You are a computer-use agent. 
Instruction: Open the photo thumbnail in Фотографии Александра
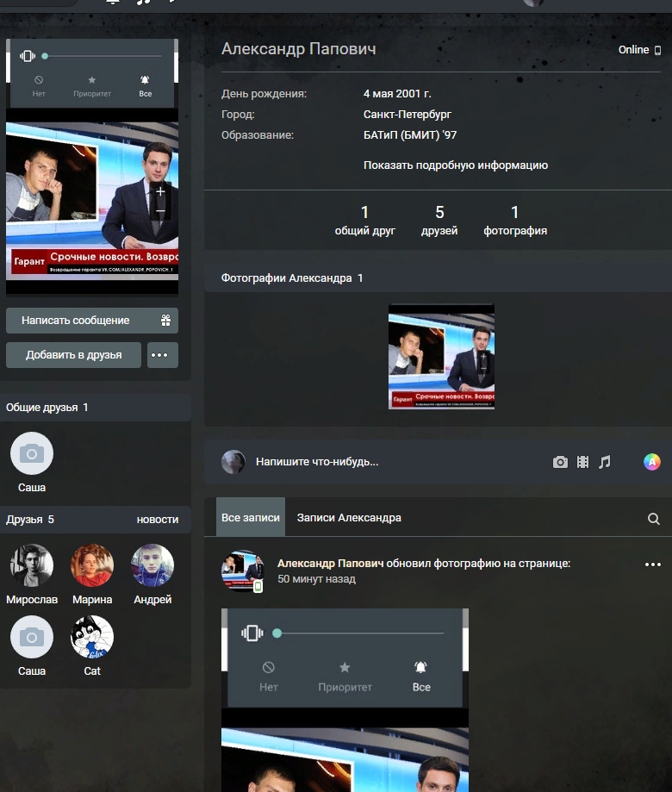click(x=441, y=357)
